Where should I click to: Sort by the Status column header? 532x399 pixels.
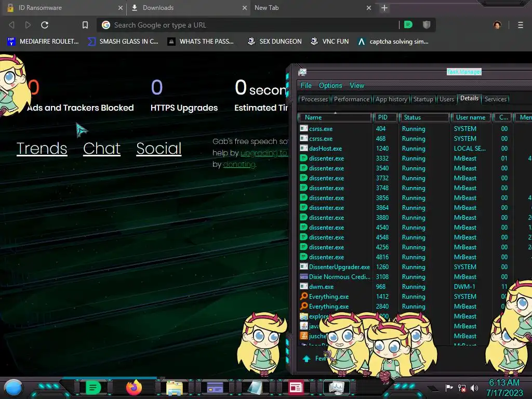pyautogui.click(x=424, y=117)
